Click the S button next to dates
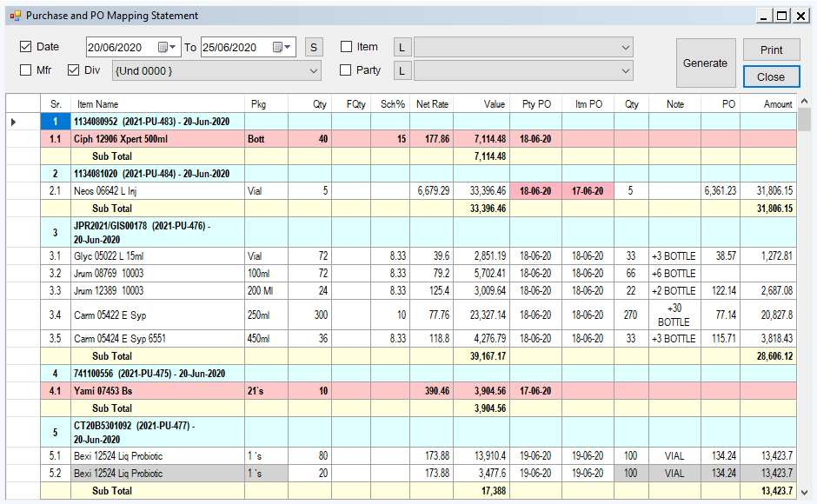The width and height of the screenshot is (817, 504). (313, 47)
